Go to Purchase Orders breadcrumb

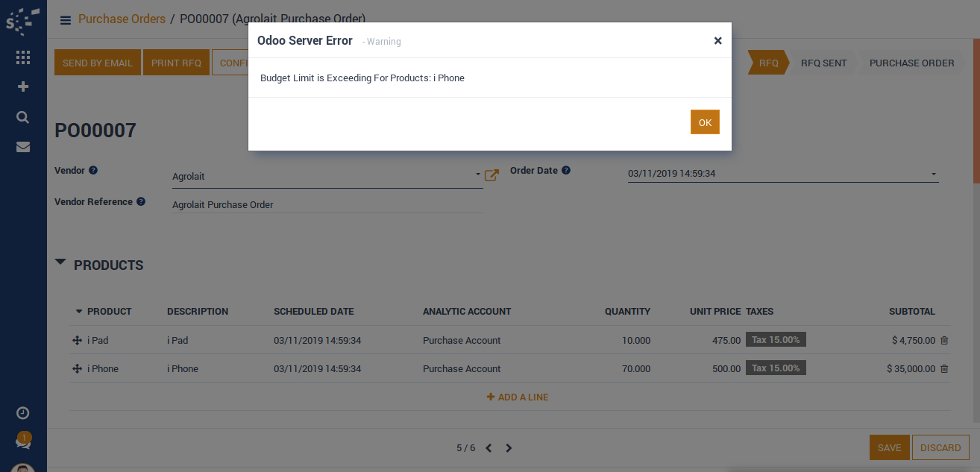122,19
